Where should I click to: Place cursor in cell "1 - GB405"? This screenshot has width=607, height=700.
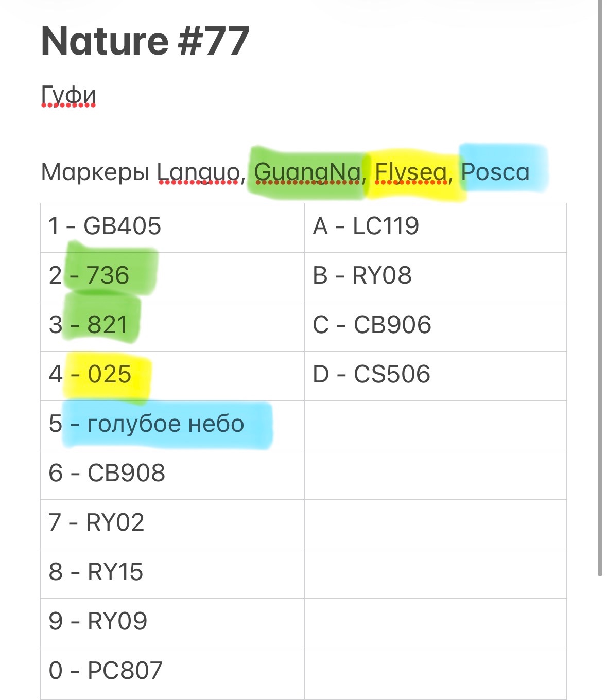point(172,227)
